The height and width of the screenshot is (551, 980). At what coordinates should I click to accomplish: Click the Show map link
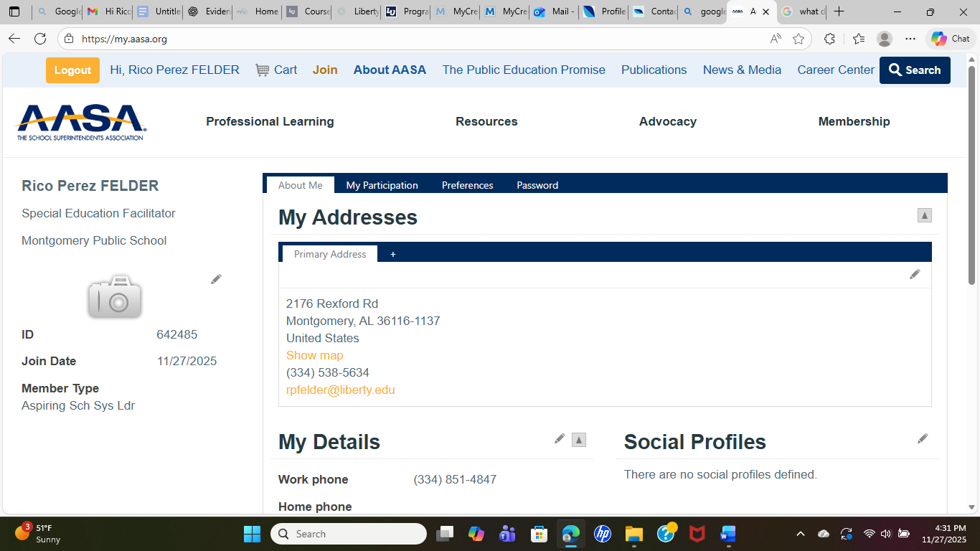314,355
